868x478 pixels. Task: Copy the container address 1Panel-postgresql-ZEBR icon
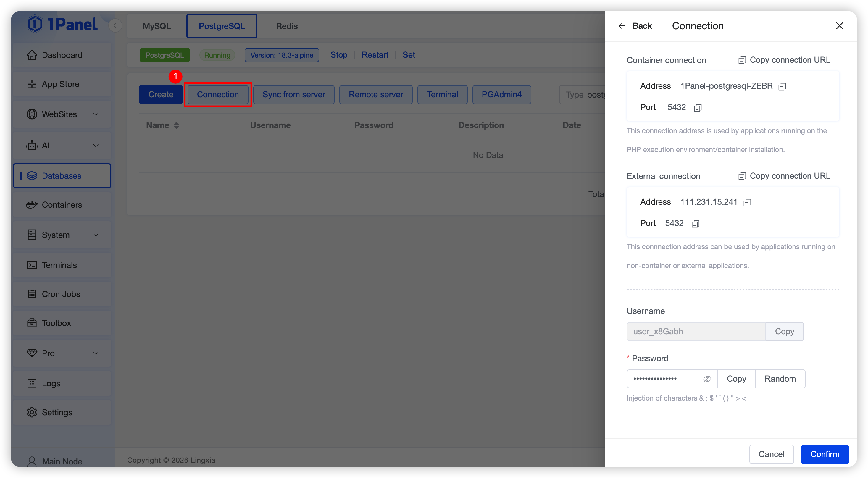coord(782,87)
